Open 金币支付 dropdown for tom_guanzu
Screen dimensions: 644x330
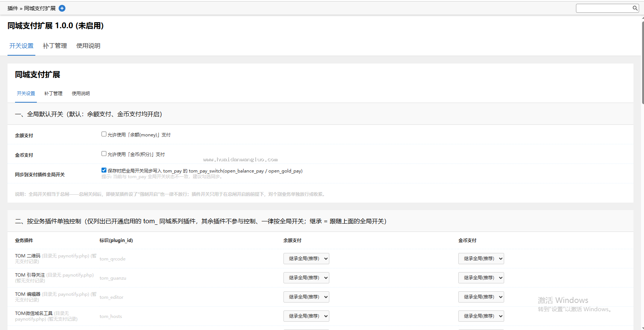481,278
